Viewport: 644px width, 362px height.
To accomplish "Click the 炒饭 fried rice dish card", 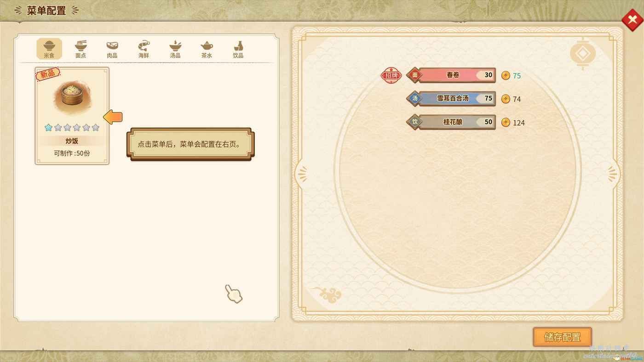I will [72, 116].
